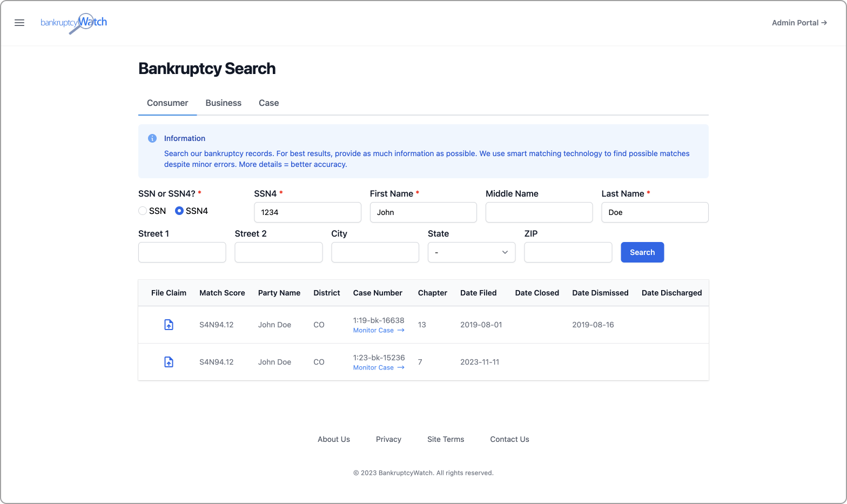Open the Admin Portal link
The width and height of the screenshot is (847, 504).
click(x=799, y=23)
